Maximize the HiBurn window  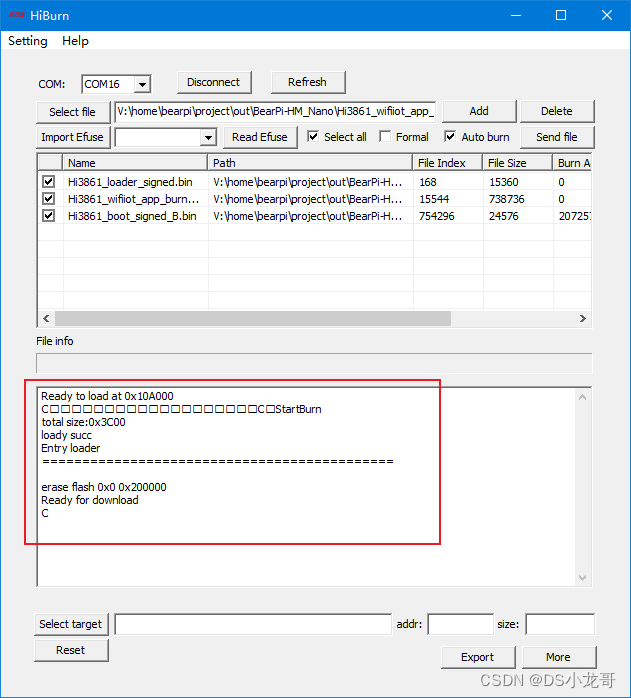pos(561,16)
